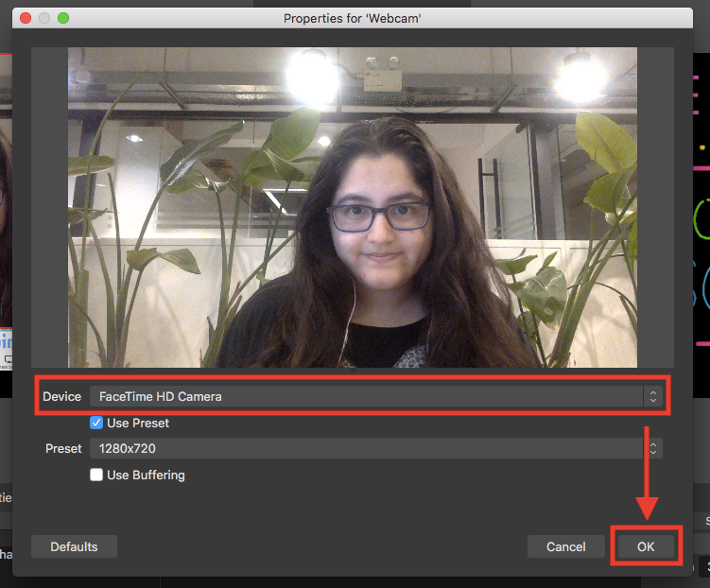Reset settings with the Defaults button

[74, 546]
